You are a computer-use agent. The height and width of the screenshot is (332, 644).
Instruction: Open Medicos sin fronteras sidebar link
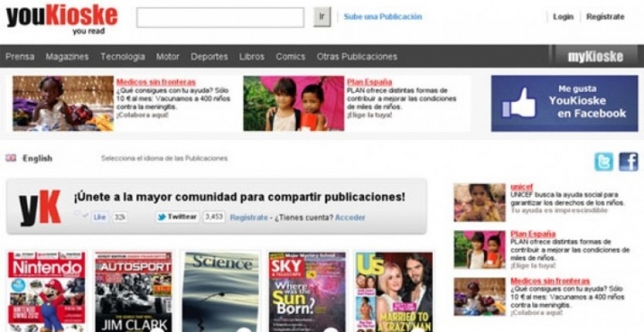(550, 282)
